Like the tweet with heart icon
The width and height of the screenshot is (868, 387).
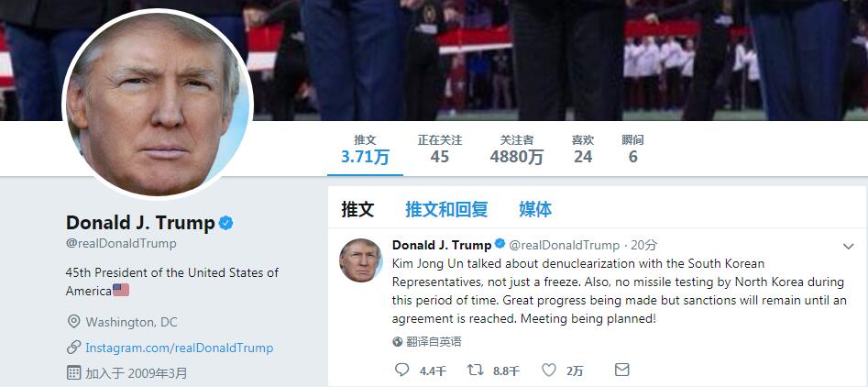tap(549, 370)
